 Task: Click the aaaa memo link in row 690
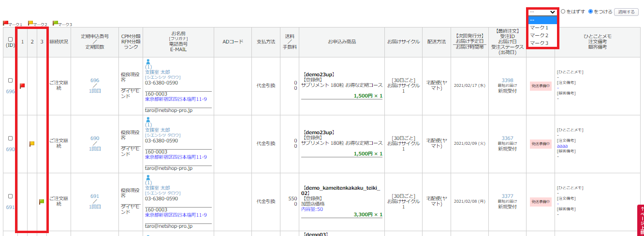click(x=562, y=145)
